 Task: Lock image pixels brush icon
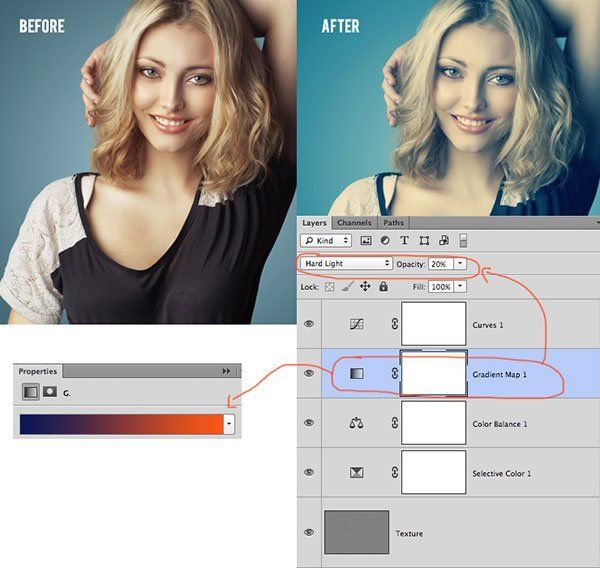347,286
